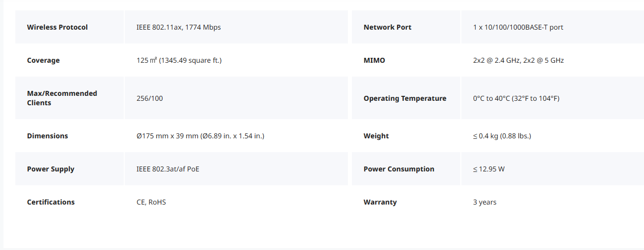Click the 256/100 clients value

149,98
